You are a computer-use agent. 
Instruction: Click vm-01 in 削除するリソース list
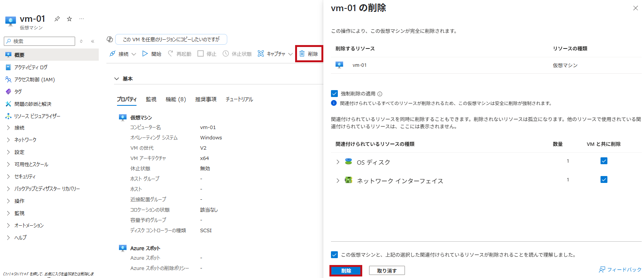(x=360, y=65)
